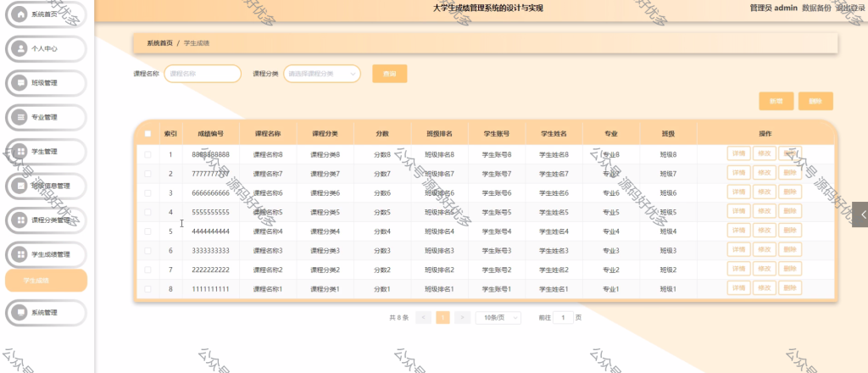The width and height of the screenshot is (868, 373).
Task: Click 删除 for row 3333333333
Action: coord(790,249)
